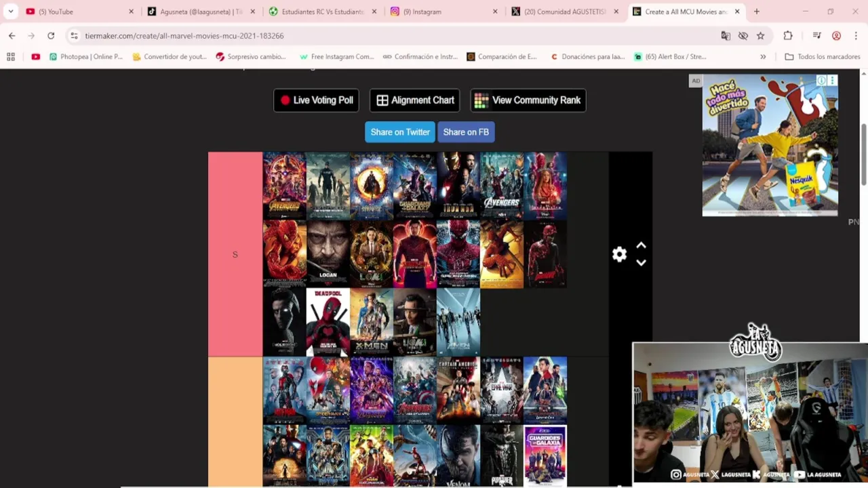The image size is (868, 488).
Task: Close the Comunidad AGUSTETIS tab
Action: point(616,12)
